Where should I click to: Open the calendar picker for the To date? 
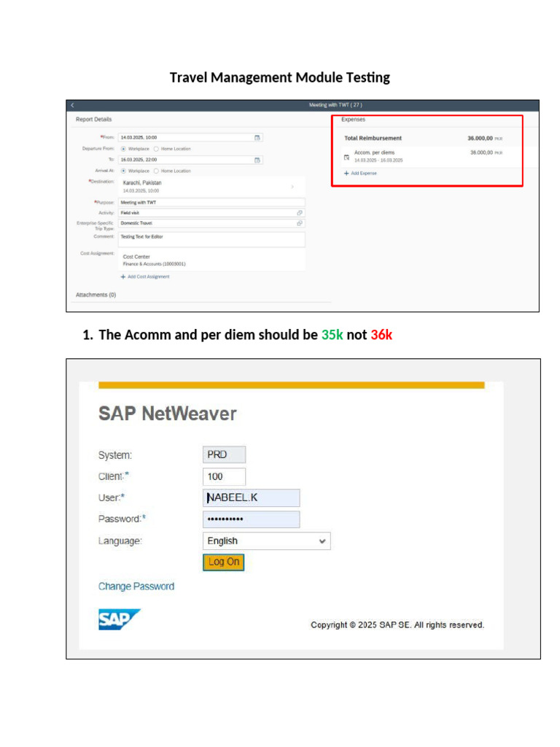[x=257, y=160]
